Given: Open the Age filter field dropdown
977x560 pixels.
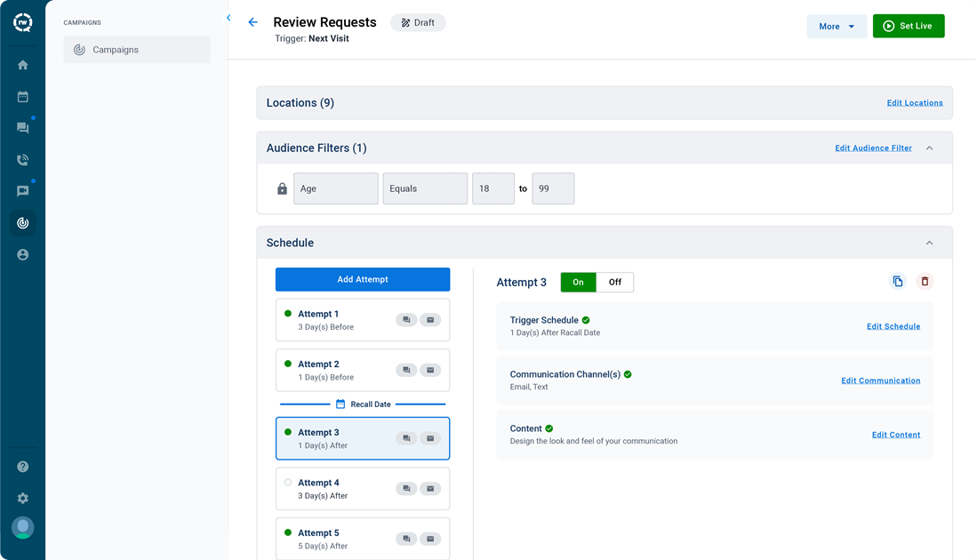Looking at the screenshot, I should click(336, 188).
